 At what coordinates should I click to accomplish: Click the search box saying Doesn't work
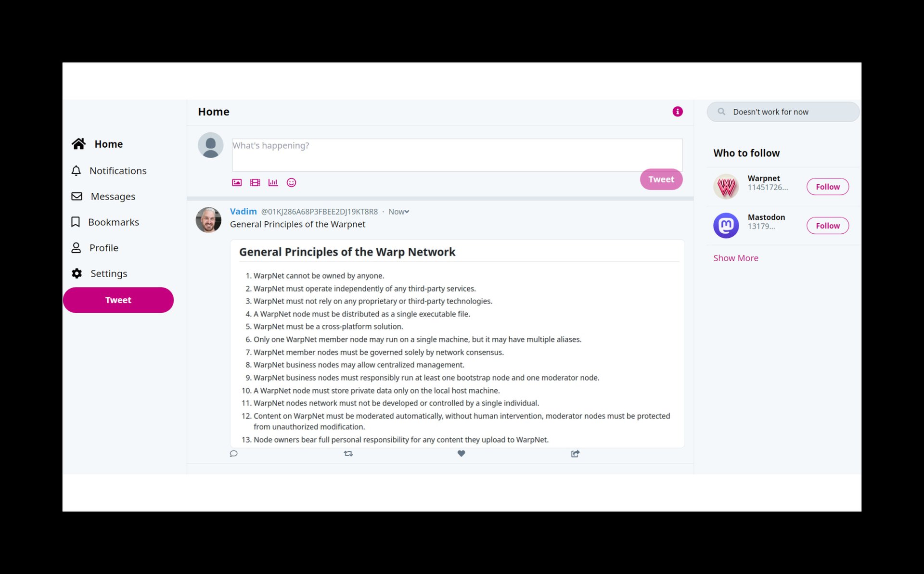pyautogui.click(x=783, y=112)
